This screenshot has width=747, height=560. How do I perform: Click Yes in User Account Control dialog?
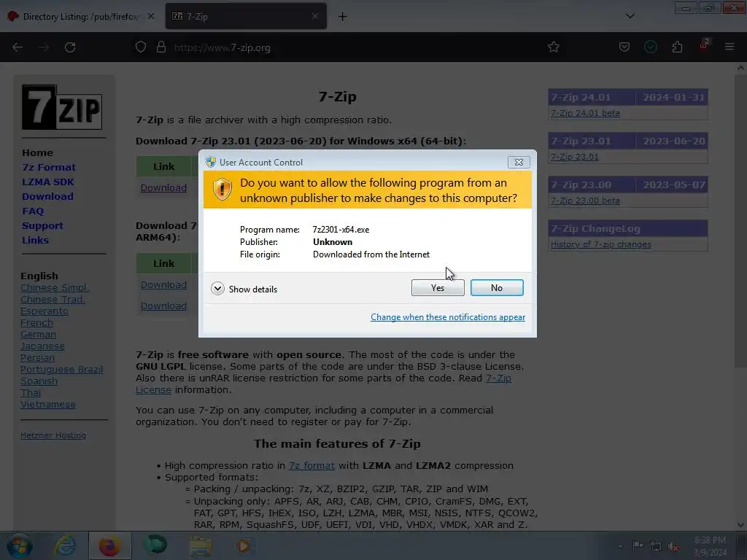[438, 287]
